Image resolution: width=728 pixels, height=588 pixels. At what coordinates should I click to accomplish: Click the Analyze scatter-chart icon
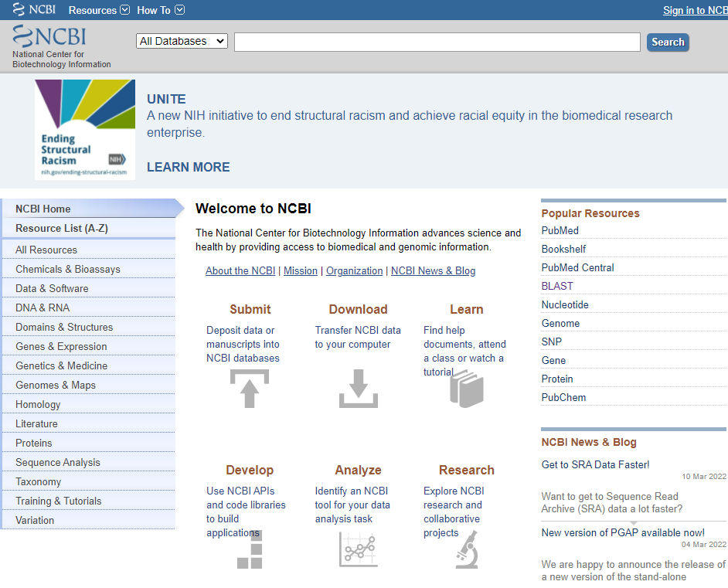[358, 549]
